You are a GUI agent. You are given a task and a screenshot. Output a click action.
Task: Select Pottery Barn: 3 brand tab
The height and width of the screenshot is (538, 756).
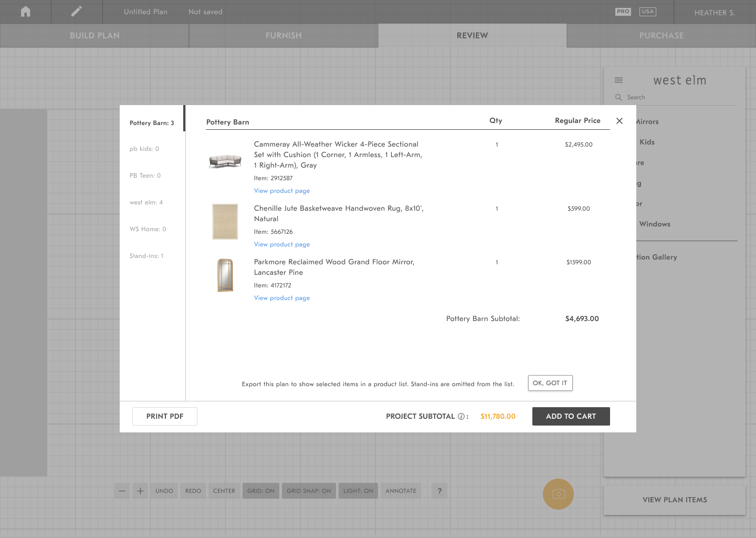point(152,123)
